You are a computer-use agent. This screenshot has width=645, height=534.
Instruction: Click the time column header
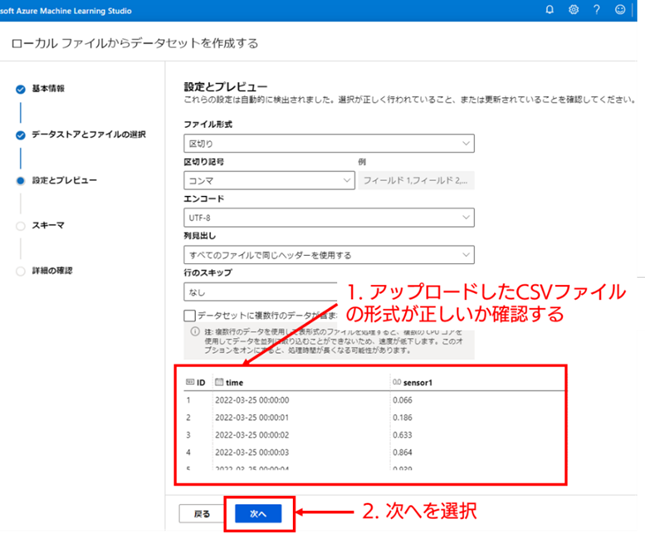(230, 383)
